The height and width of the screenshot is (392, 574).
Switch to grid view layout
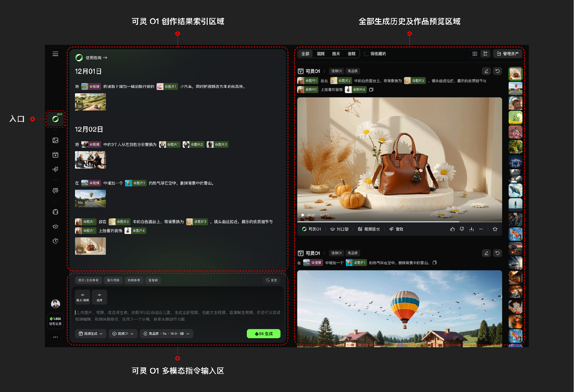point(475,54)
